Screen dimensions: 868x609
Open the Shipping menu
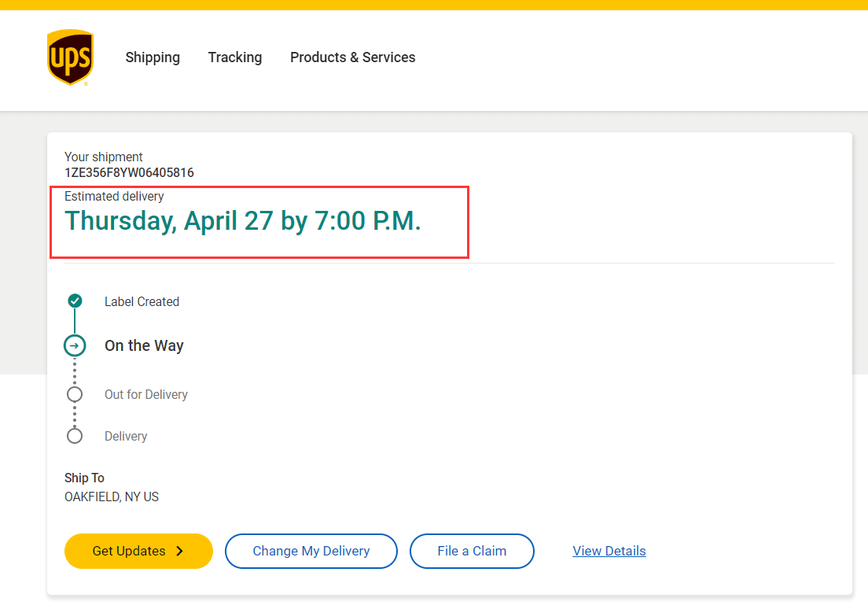click(153, 57)
